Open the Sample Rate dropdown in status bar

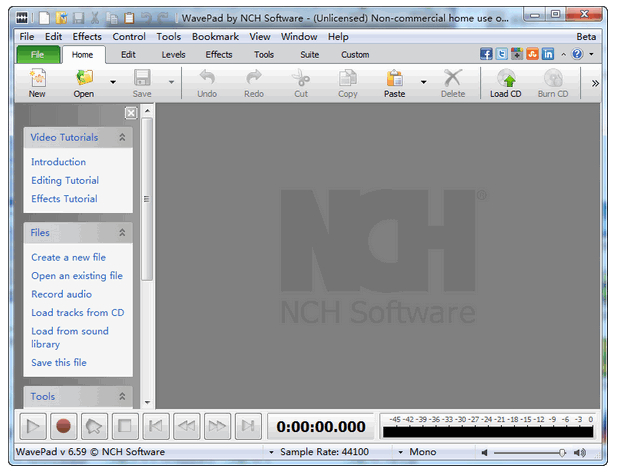click(271, 452)
